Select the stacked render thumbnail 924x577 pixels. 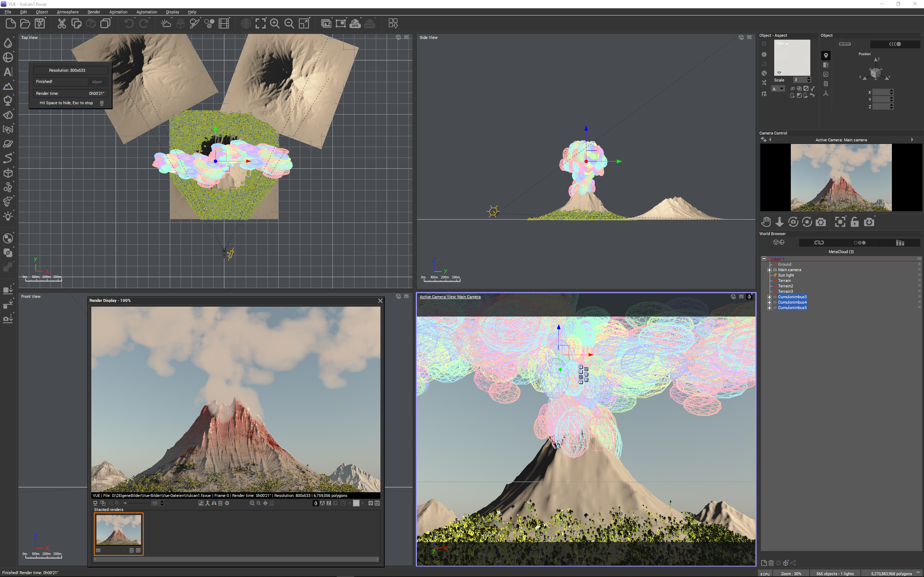point(118,530)
